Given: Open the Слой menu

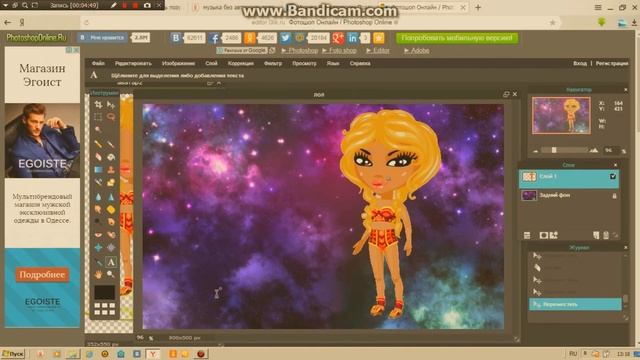Looking at the screenshot, I should (x=211, y=64).
